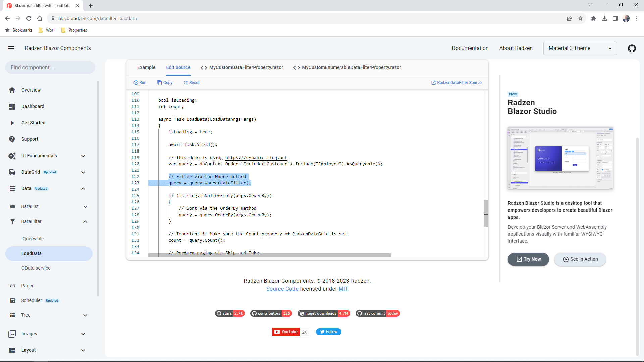Viewport: 644px width, 362px height.
Task: Click the Get Started play icon
Action: 12,123
